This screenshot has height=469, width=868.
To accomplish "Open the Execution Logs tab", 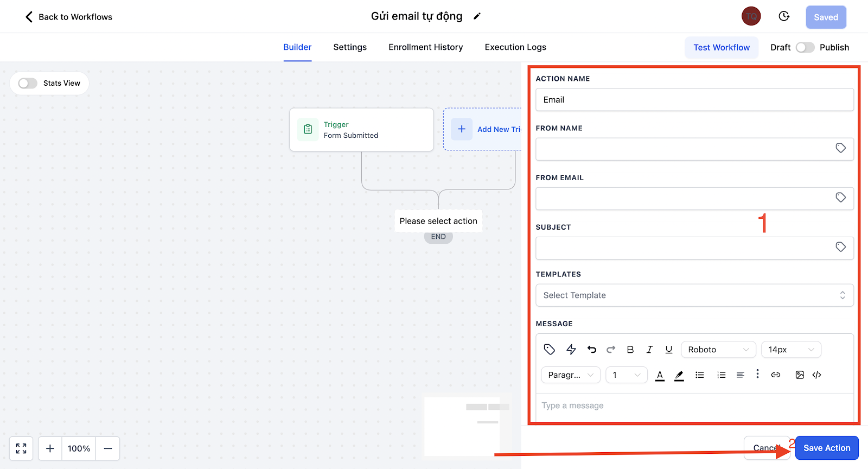I will [515, 47].
